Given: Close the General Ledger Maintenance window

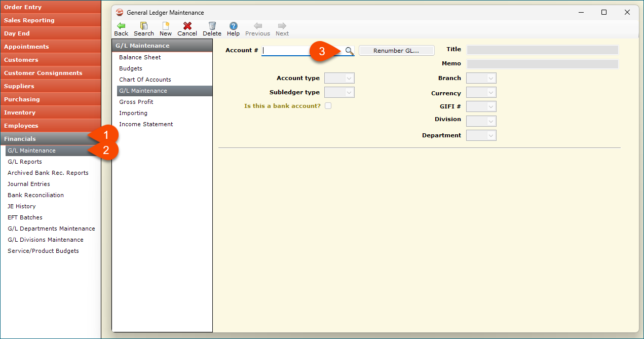Looking at the screenshot, I should pyautogui.click(x=627, y=12).
